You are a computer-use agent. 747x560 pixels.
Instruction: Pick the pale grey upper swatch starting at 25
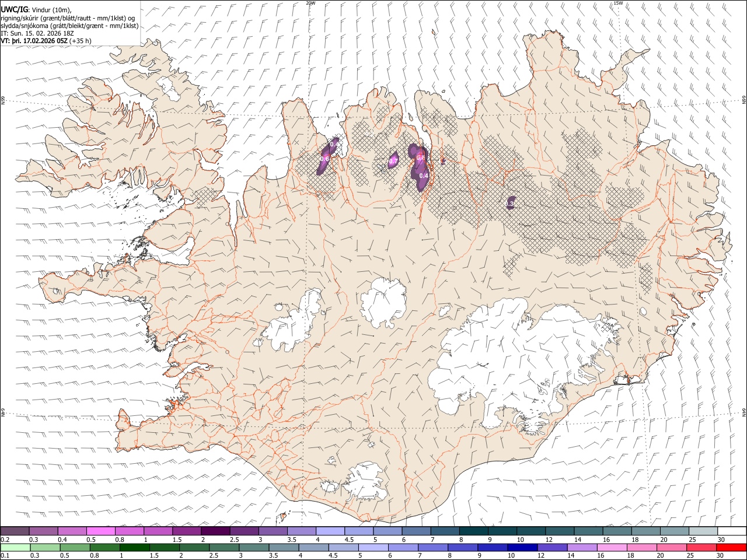pos(703,531)
